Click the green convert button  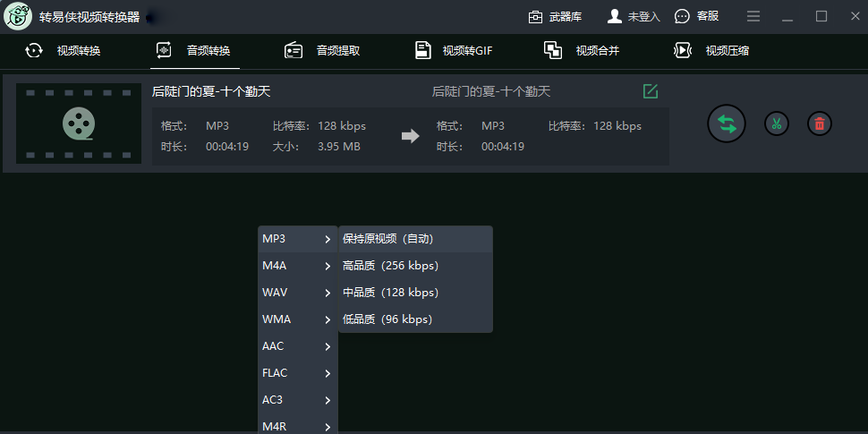726,123
